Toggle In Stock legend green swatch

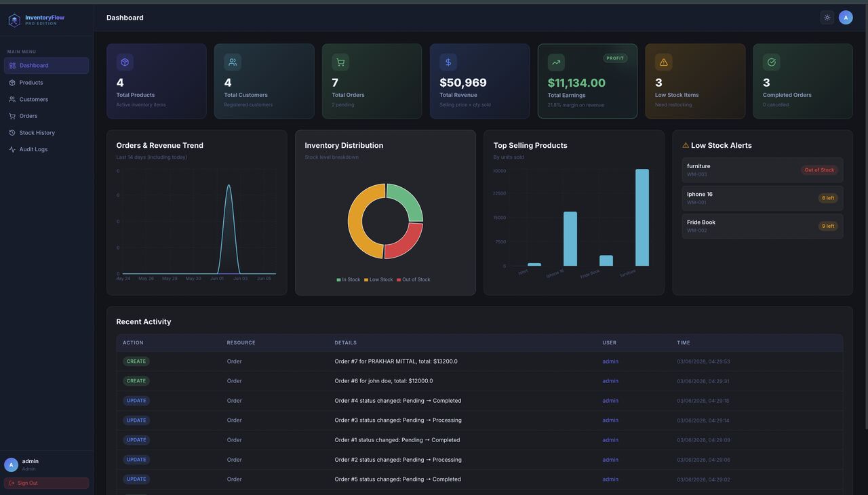click(x=338, y=280)
